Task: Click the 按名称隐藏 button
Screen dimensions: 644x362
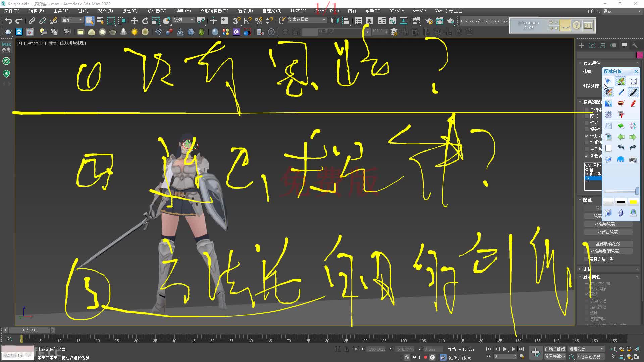Action: click(x=608, y=224)
